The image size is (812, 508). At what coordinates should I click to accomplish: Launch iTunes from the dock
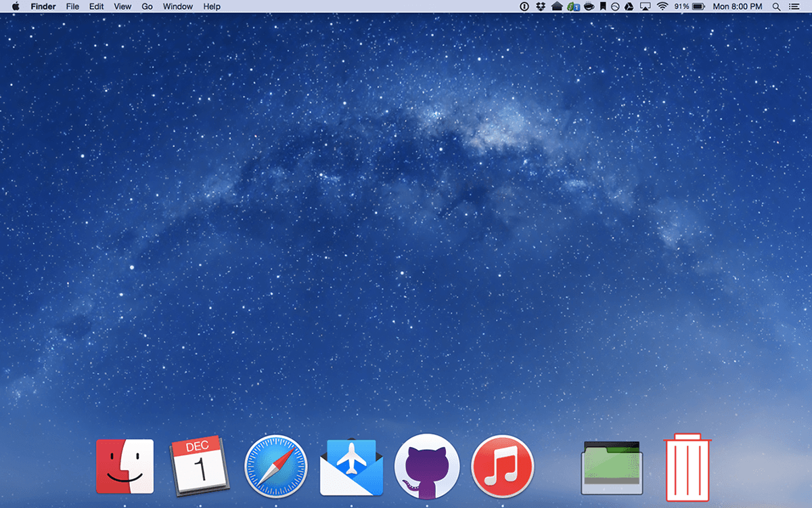pos(503,467)
